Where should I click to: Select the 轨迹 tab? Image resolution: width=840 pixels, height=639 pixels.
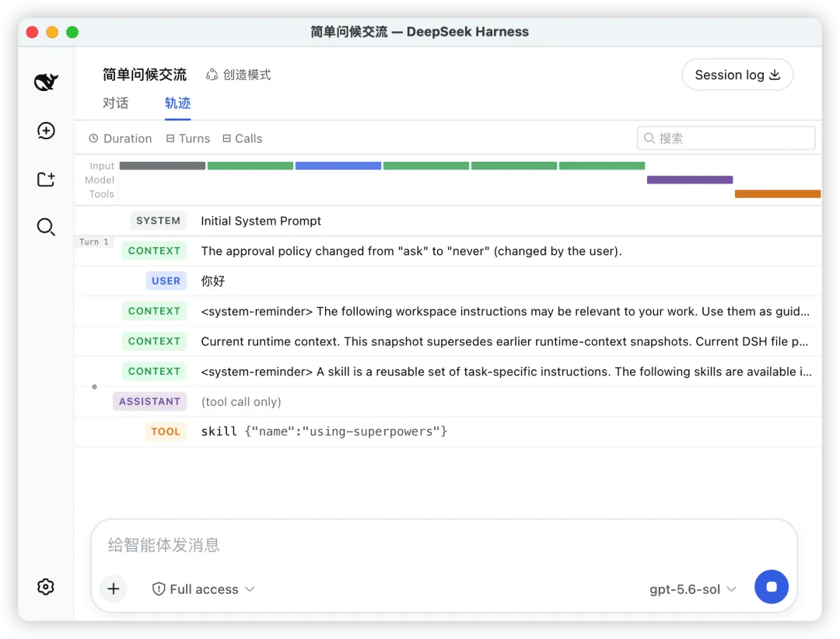coord(177,103)
